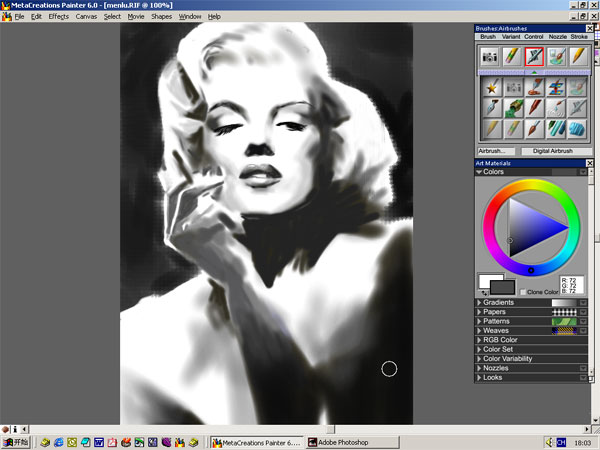Open the Papers row dropdown arrow
Viewport: 600px width, 450px height.
pos(583,312)
